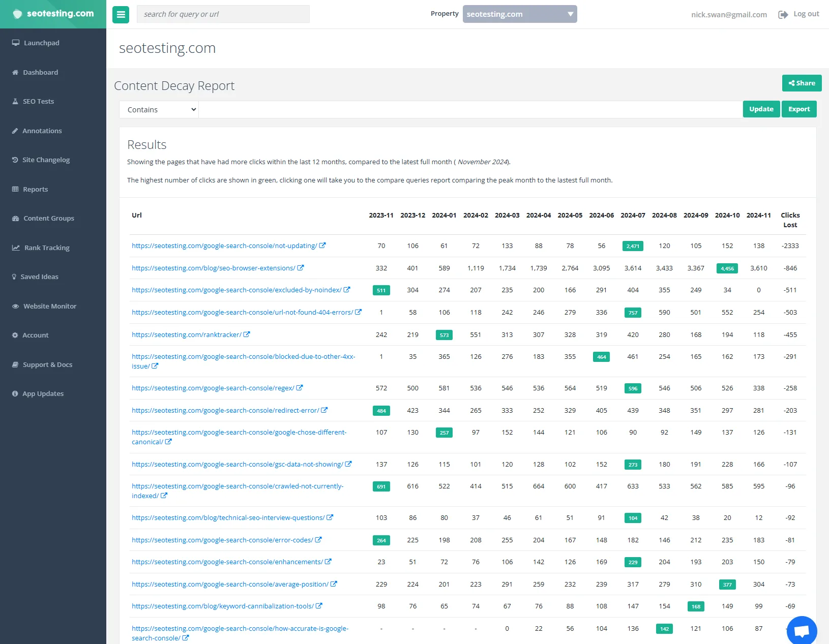Image resolution: width=829 pixels, height=644 pixels.
Task: Click the green 4,456 peak badge
Action: 727,268
